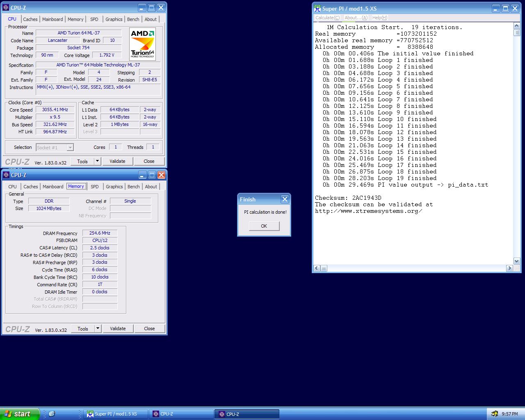The image size is (525, 420).
Task: Click the system tray icon beside the clock
Action: pyautogui.click(x=495, y=414)
